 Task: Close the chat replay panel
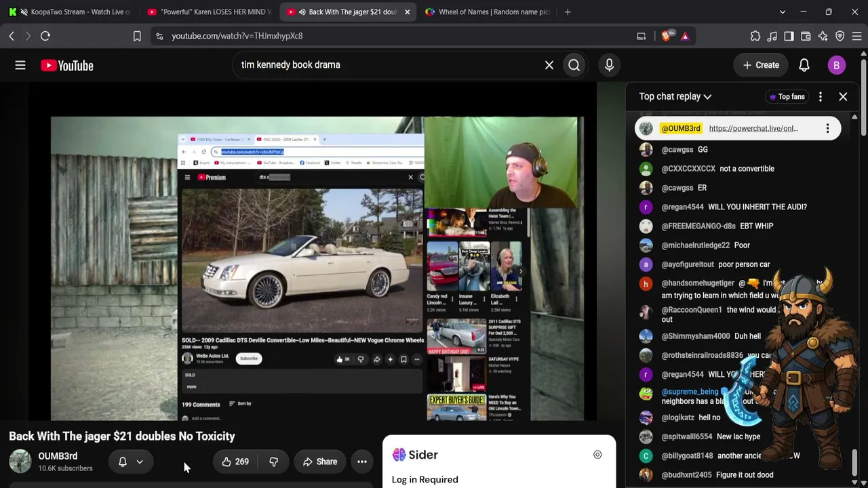coord(843,97)
